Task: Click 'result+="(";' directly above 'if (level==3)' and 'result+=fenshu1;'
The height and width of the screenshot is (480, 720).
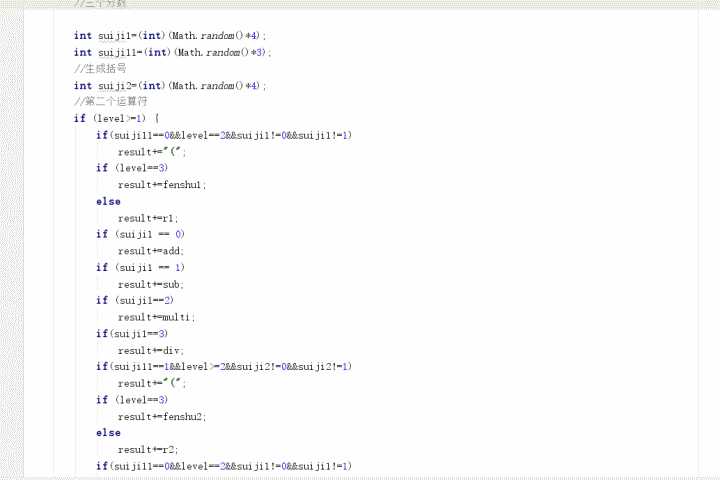Action: (x=152, y=152)
